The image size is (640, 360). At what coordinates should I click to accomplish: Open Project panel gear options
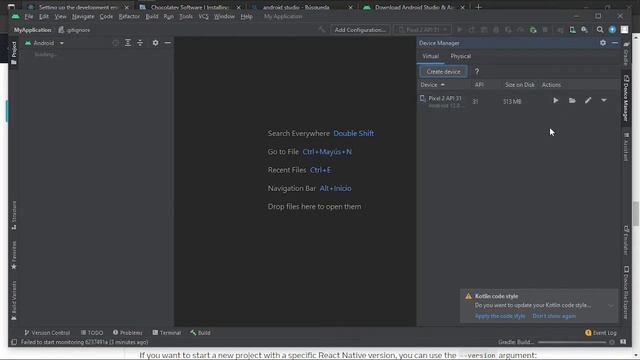tap(155, 43)
